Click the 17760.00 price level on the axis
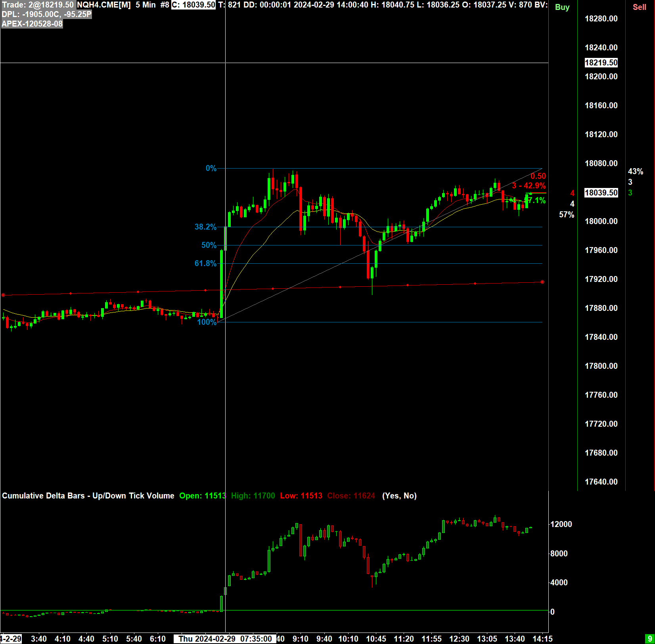 click(x=601, y=395)
